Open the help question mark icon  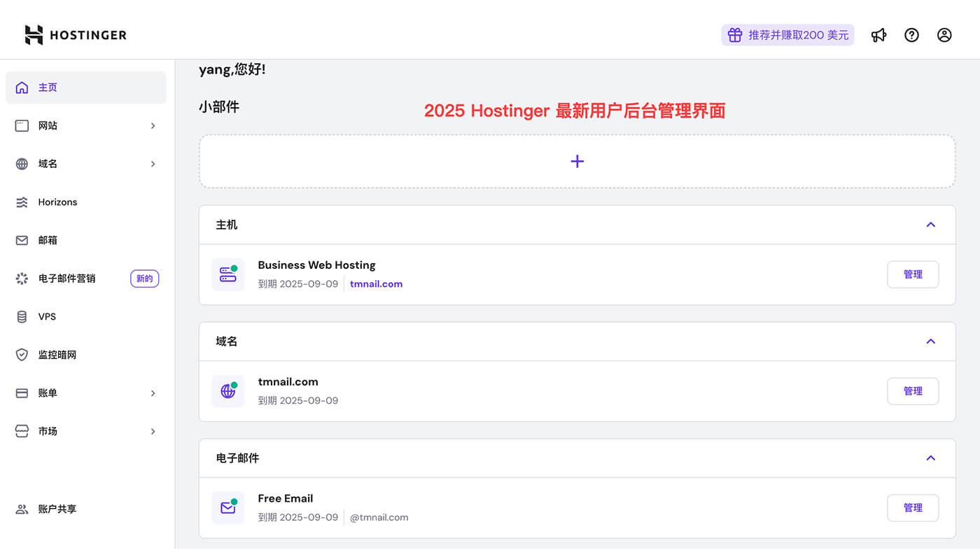click(x=911, y=35)
